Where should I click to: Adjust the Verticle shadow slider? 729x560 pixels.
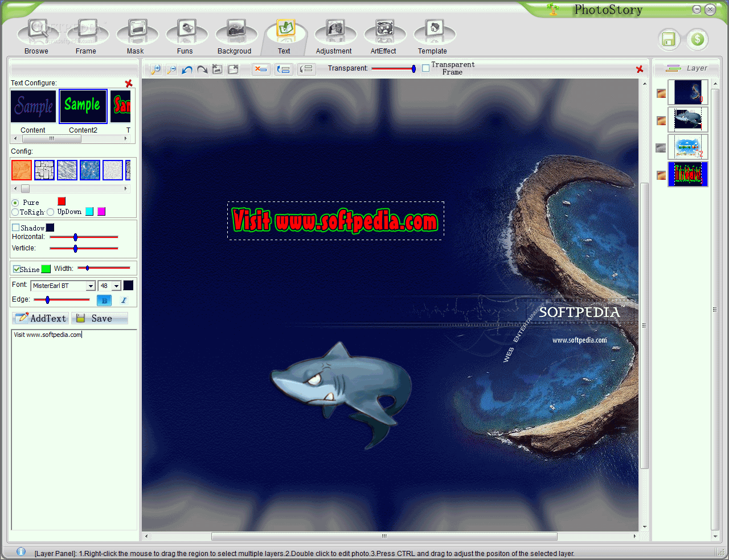click(x=84, y=248)
